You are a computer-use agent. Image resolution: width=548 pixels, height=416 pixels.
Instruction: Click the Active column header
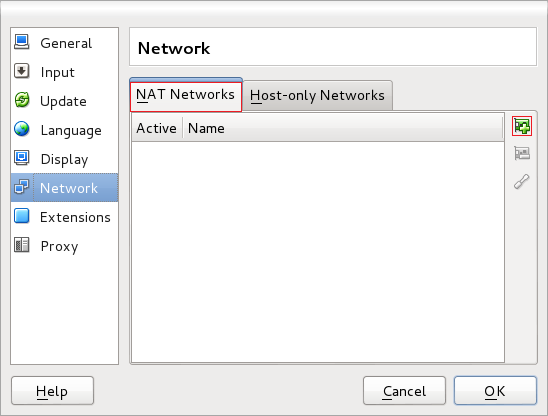(x=157, y=128)
